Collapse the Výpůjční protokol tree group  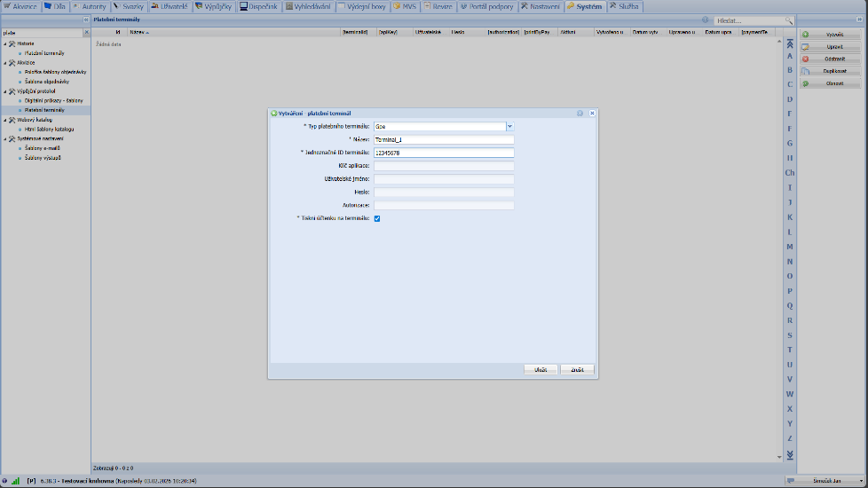tap(4, 91)
